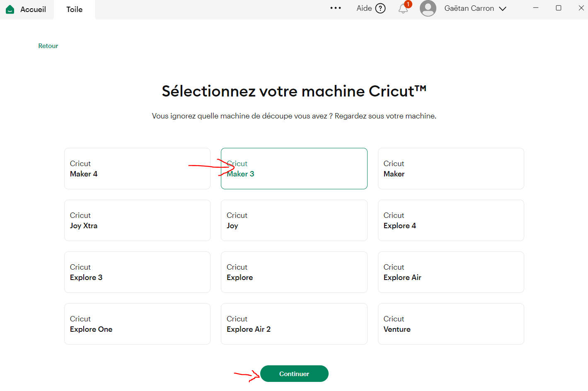The image size is (588, 391).
Task: Open the Aide help question-mark icon
Action: coord(380,8)
